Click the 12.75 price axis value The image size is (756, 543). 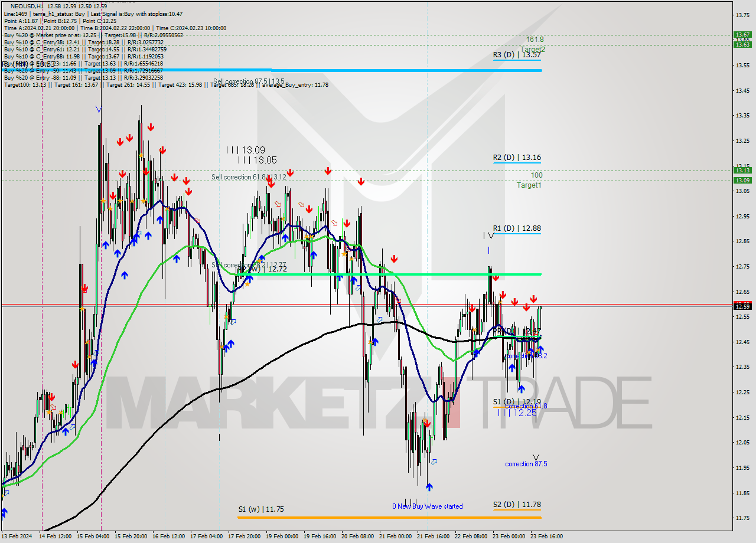742,266
